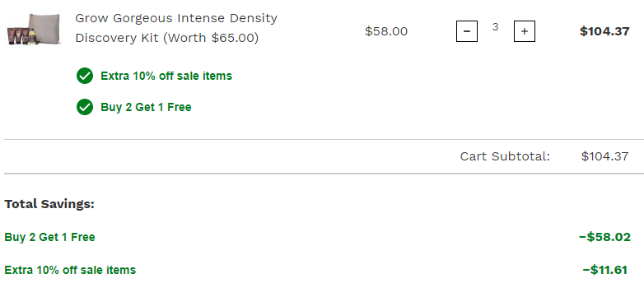Click the −$58.02 savings amount

point(604,237)
